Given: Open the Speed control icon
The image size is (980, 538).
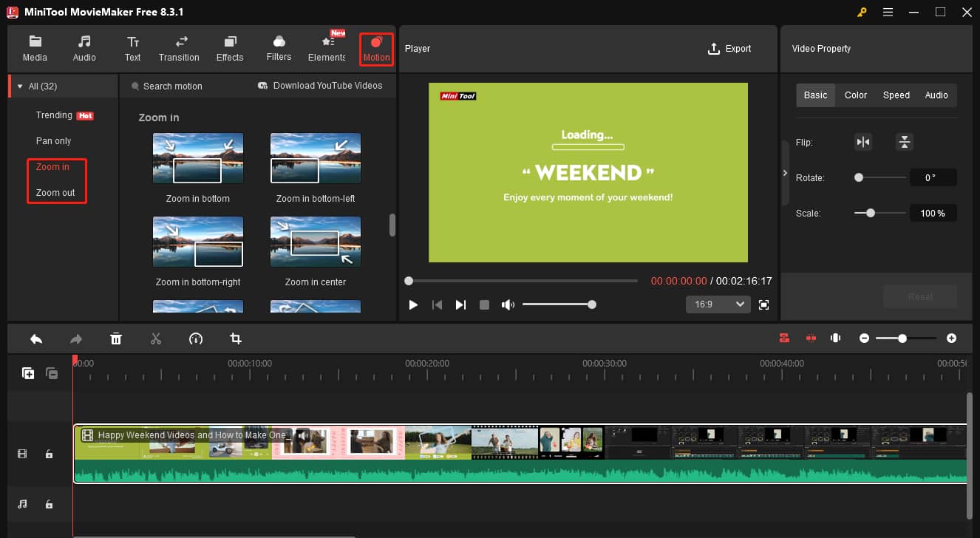Looking at the screenshot, I should pos(196,338).
